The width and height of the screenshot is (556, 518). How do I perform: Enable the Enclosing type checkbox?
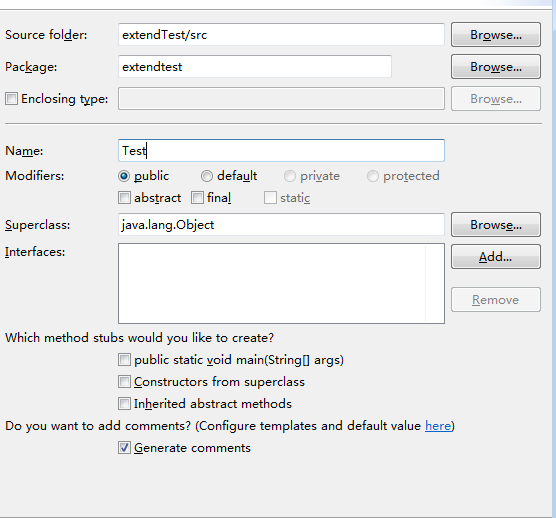[x=11, y=99]
